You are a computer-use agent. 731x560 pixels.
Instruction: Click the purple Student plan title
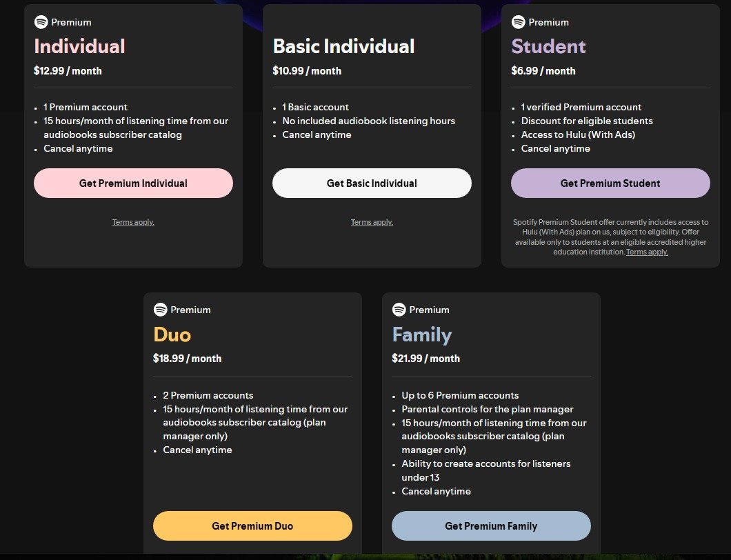point(548,46)
